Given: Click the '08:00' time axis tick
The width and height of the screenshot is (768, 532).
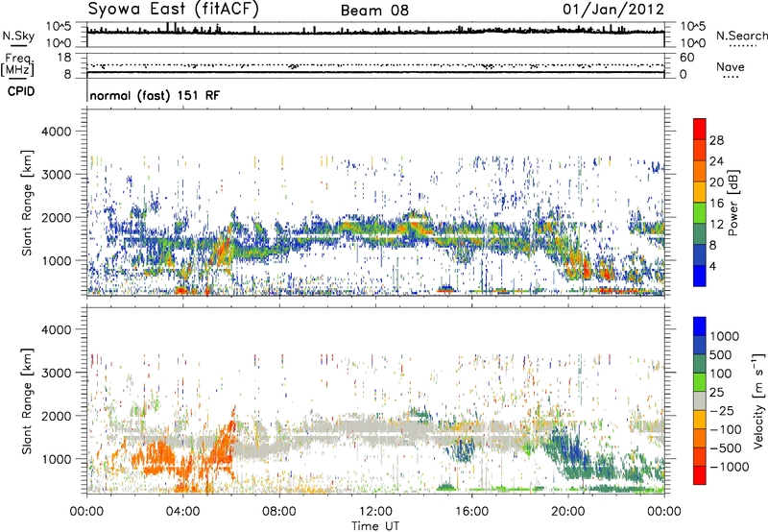Looking at the screenshot, I should click(279, 512).
